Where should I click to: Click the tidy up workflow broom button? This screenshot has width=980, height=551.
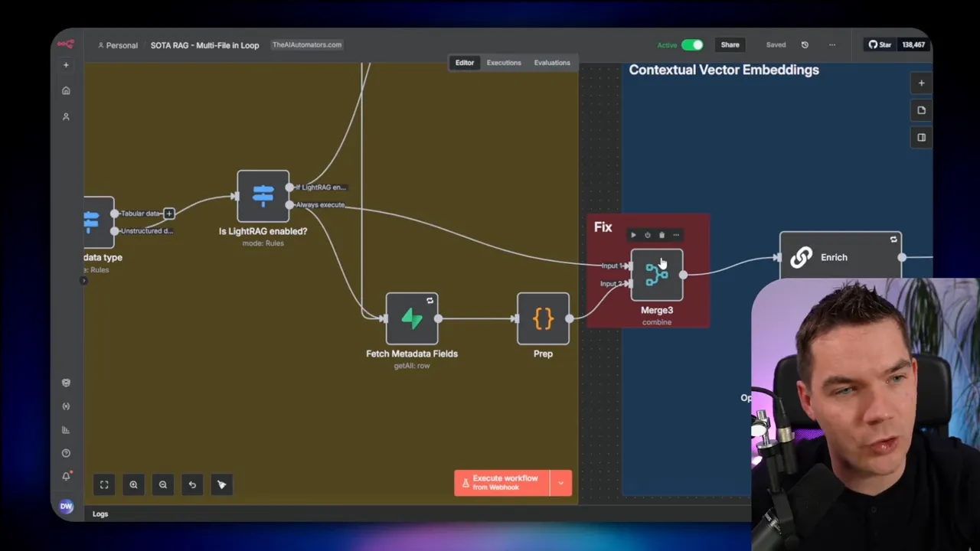222,484
